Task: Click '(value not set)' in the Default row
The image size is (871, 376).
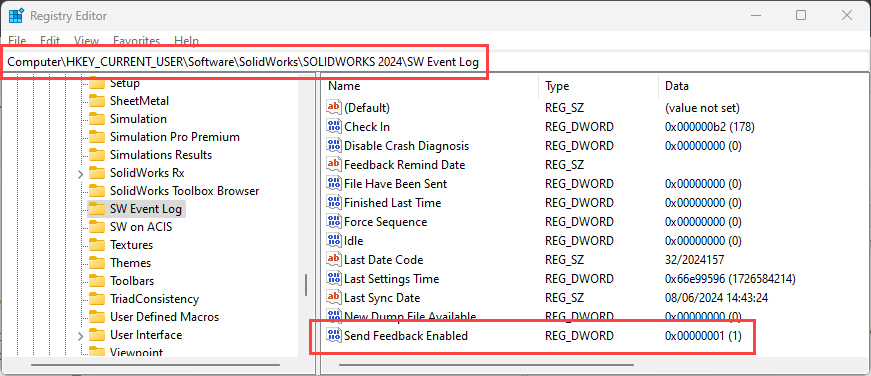Action: [702, 107]
